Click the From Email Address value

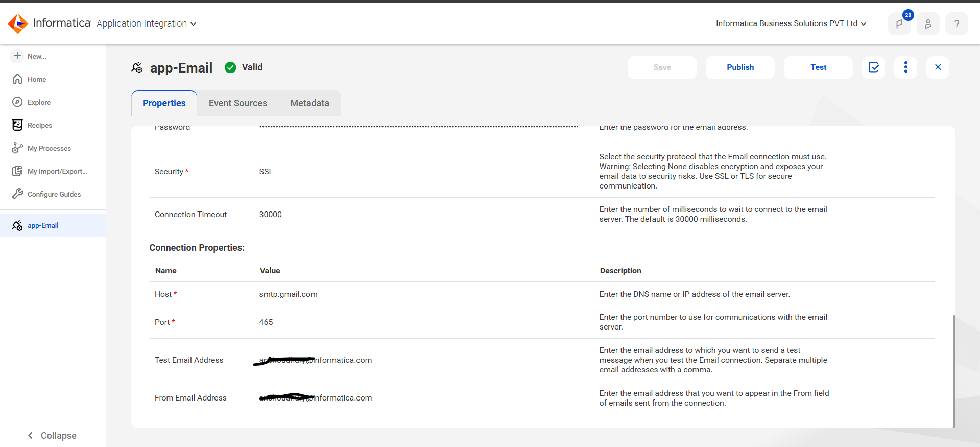(x=315, y=398)
